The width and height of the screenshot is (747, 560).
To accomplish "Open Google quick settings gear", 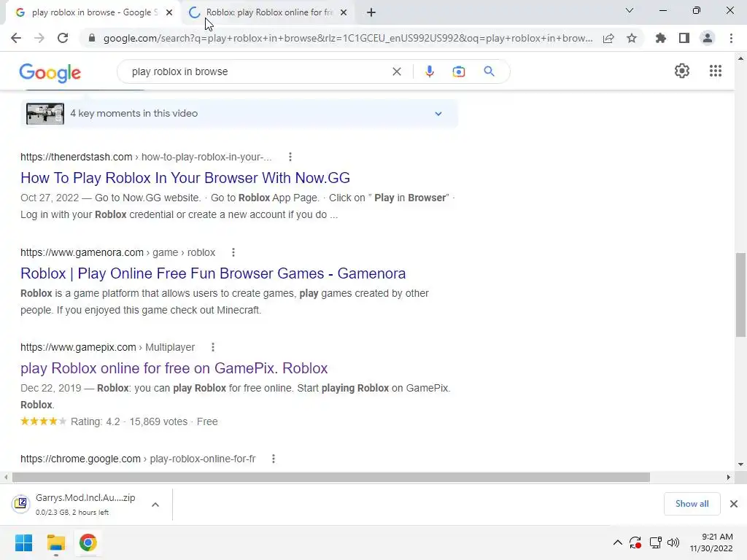I will click(682, 71).
